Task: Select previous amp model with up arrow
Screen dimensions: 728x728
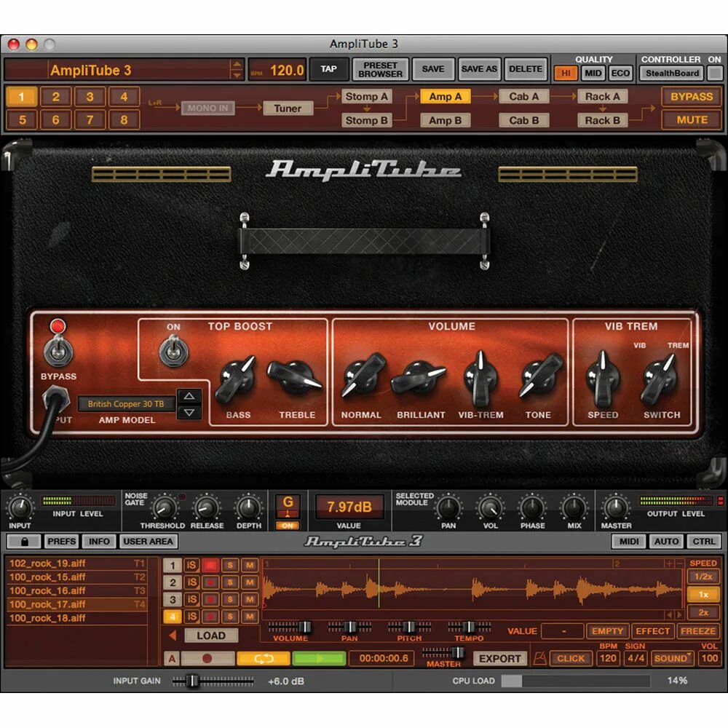Action: coord(189,396)
